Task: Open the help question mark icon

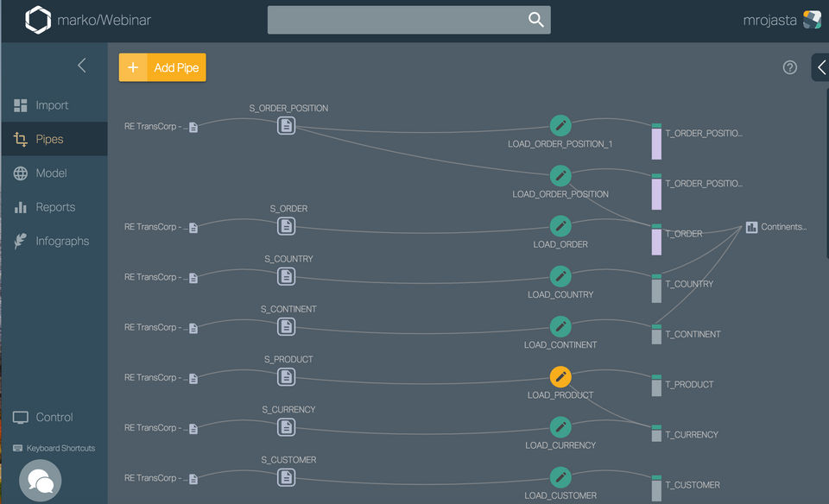Action: click(x=790, y=67)
